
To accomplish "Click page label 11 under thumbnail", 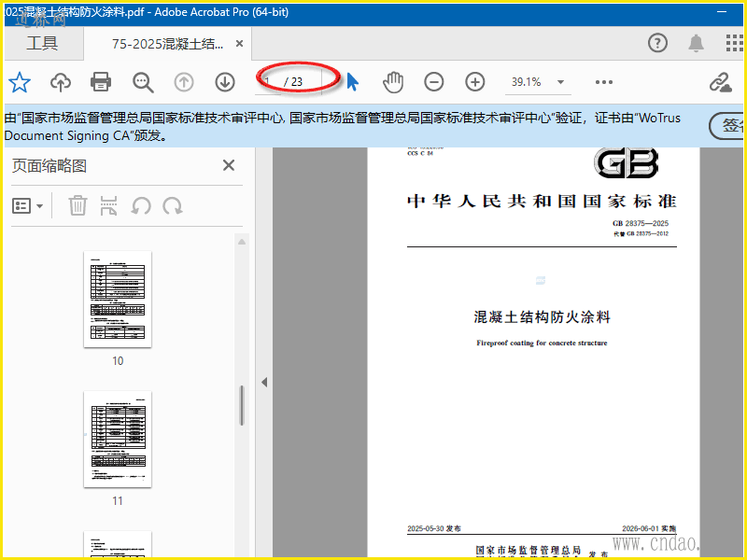I will pos(118,501).
